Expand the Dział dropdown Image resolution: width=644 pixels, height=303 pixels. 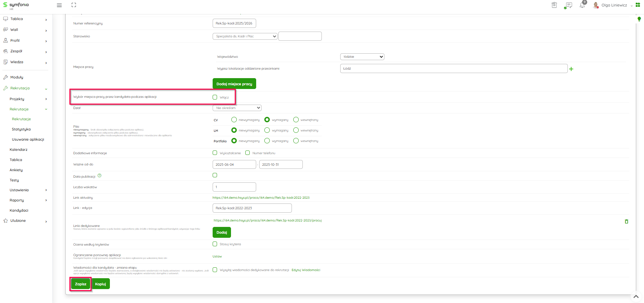237,108
